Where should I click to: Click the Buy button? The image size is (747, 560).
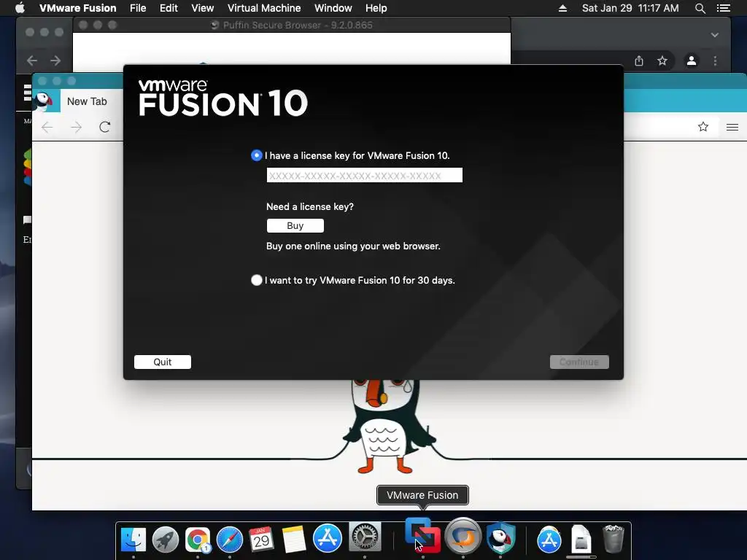[x=295, y=226]
